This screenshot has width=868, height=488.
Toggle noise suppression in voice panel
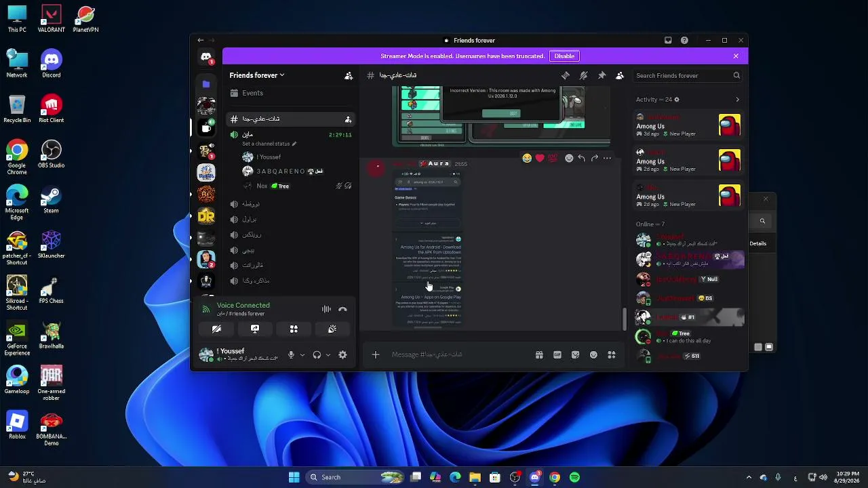click(x=326, y=309)
